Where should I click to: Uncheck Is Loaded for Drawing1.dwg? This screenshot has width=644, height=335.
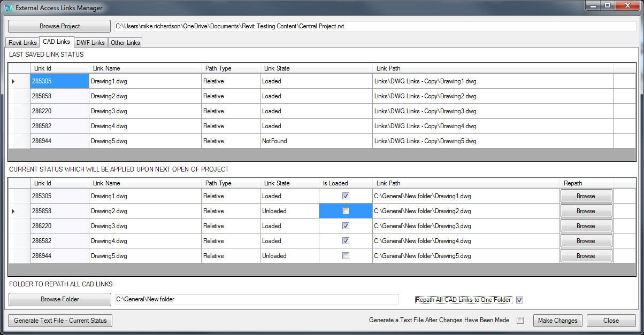tap(345, 196)
